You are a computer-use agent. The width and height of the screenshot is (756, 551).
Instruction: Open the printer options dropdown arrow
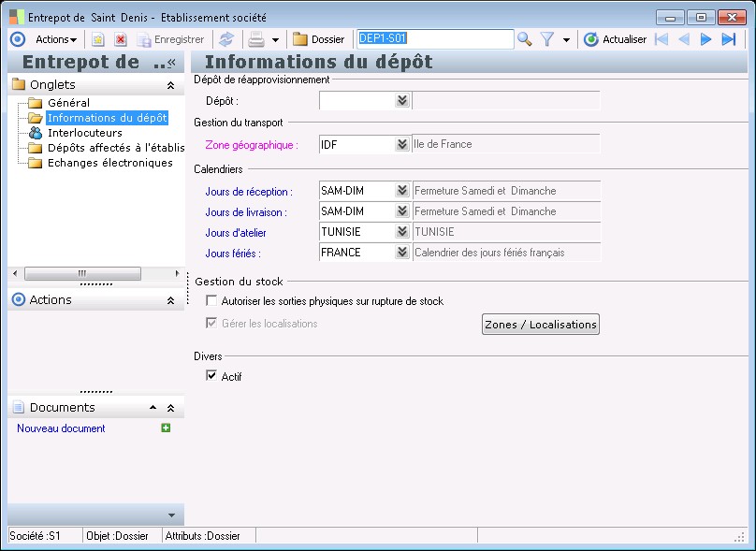275,40
